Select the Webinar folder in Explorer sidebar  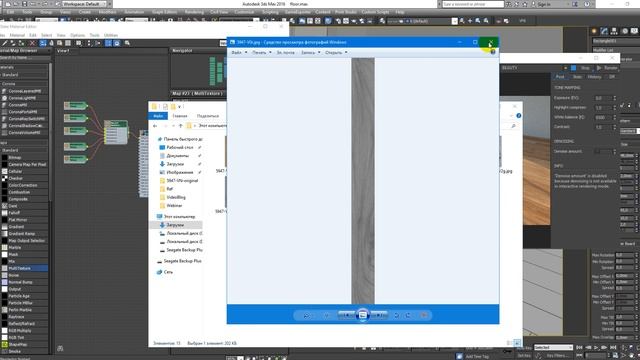click(x=174, y=206)
